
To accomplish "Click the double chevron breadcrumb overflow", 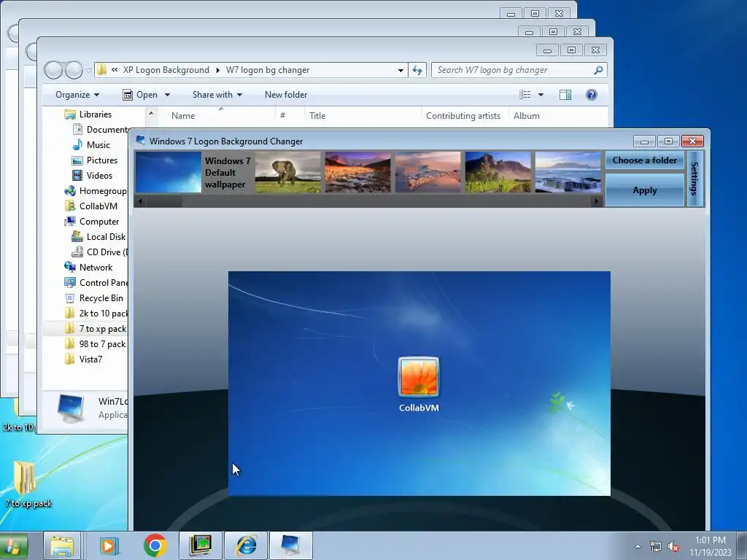I will coord(115,70).
